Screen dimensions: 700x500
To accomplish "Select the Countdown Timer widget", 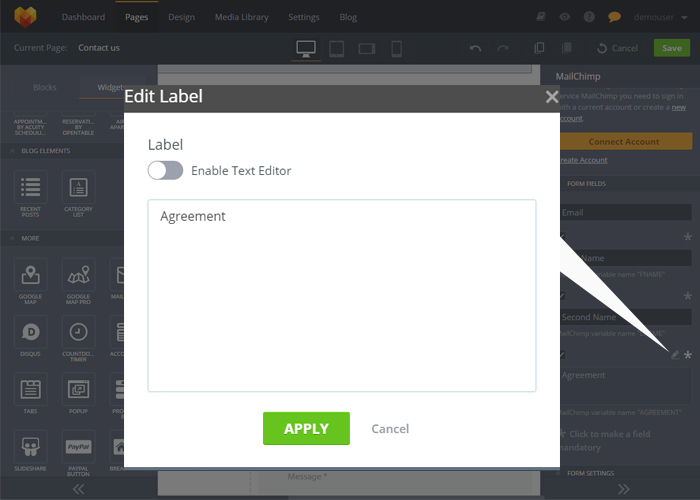I will (x=78, y=338).
